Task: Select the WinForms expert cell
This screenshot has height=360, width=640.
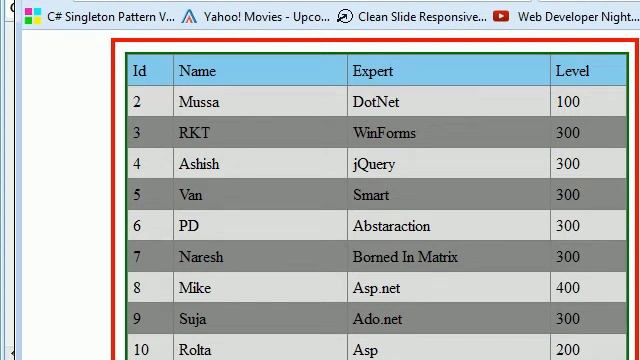Action: pos(449,133)
